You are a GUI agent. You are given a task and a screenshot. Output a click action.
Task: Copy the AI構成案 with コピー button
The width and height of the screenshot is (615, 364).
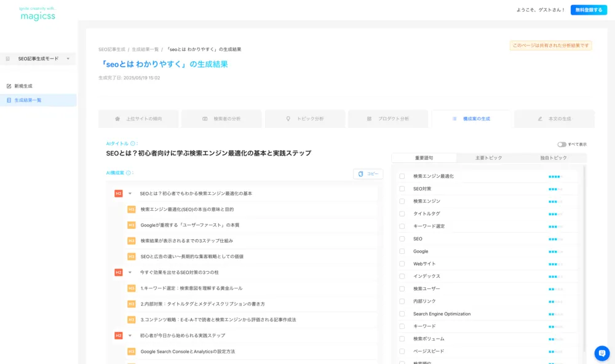(368, 174)
